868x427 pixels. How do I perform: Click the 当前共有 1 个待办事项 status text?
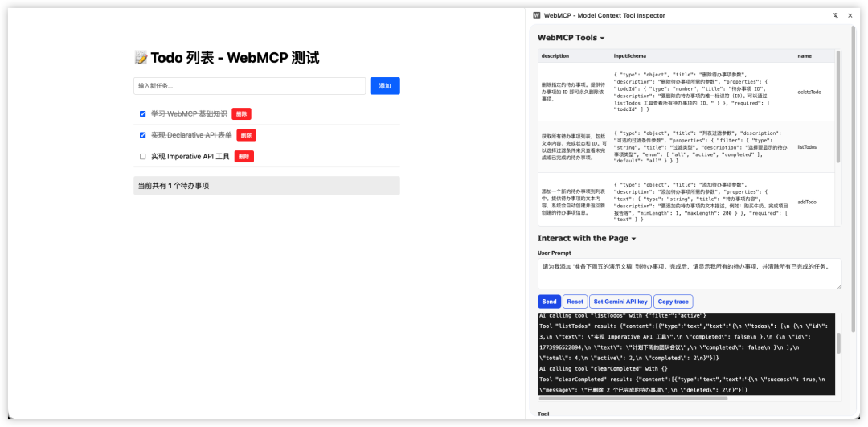click(174, 186)
